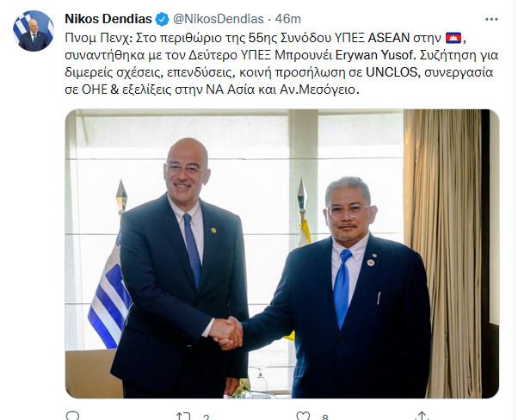View the retweet count number 2
The height and width of the screenshot is (420, 518).
[x=207, y=417]
